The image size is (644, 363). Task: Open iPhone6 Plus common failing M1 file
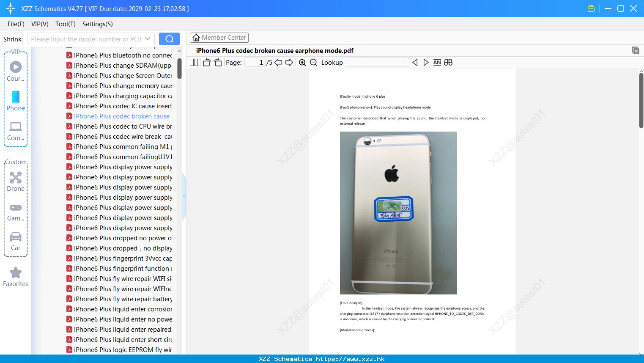[119, 147]
